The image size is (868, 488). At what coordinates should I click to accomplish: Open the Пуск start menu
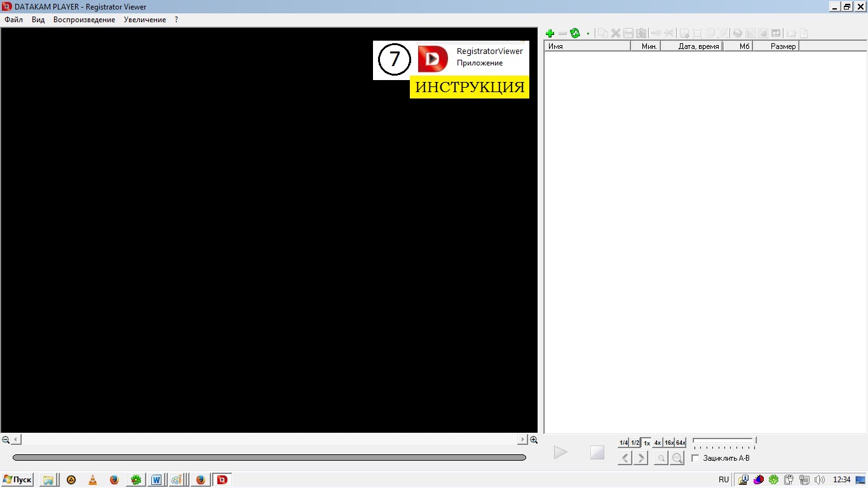(18, 480)
